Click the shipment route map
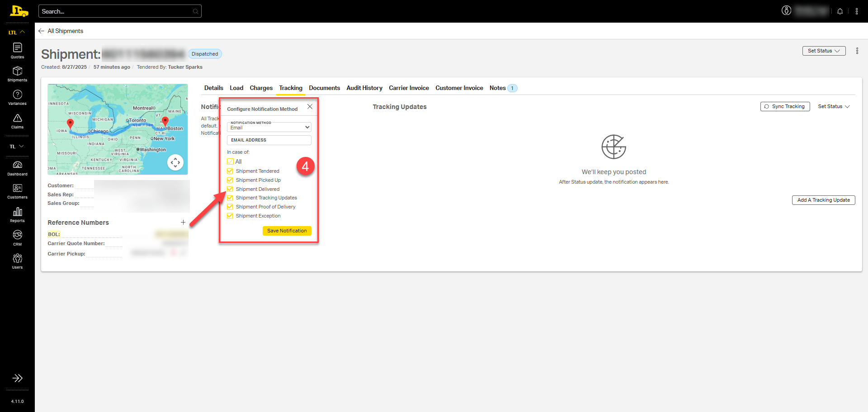Image resolution: width=868 pixels, height=412 pixels. [x=118, y=129]
